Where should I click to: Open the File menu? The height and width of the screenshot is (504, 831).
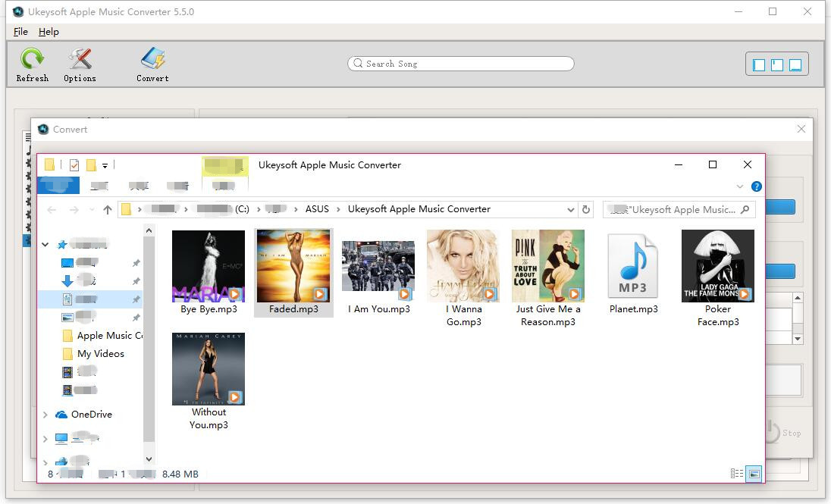tap(20, 32)
